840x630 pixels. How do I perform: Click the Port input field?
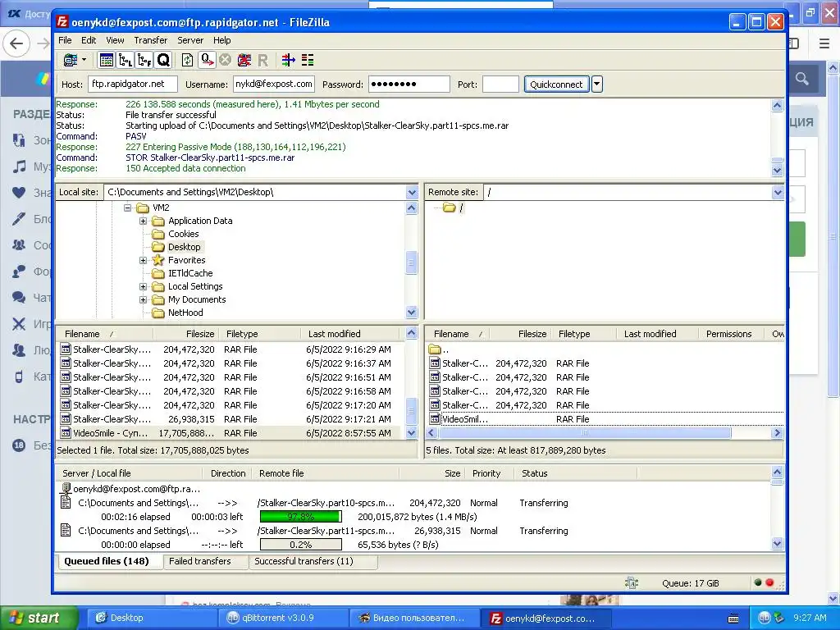click(500, 84)
